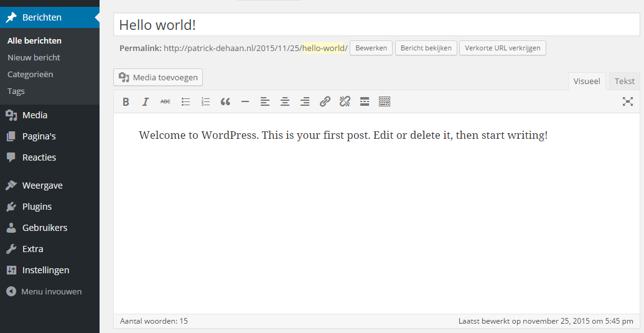
Task: Click the insert/edit link icon
Action: point(325,102)
